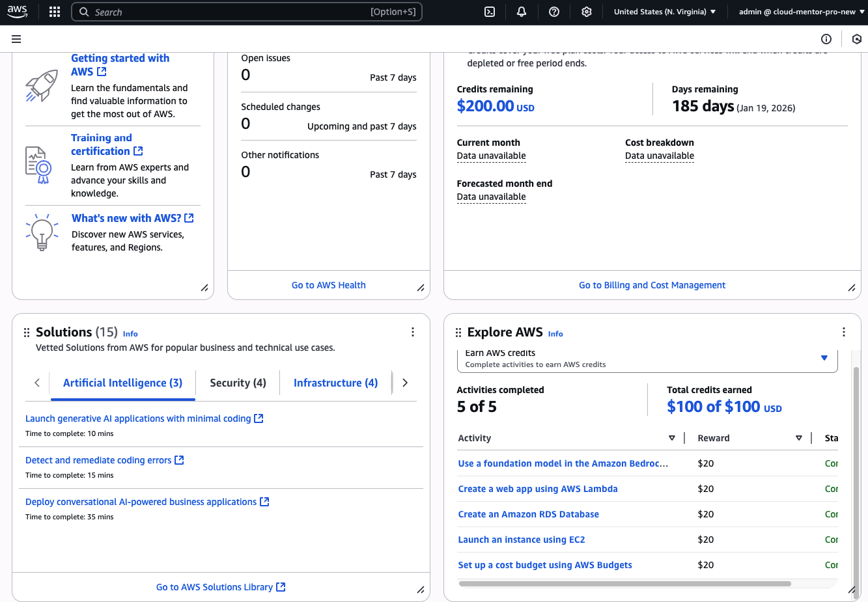This screenshot has width=868, height=602.
Task: Open the settings gear in the top bar
Action: coord(587,12)
